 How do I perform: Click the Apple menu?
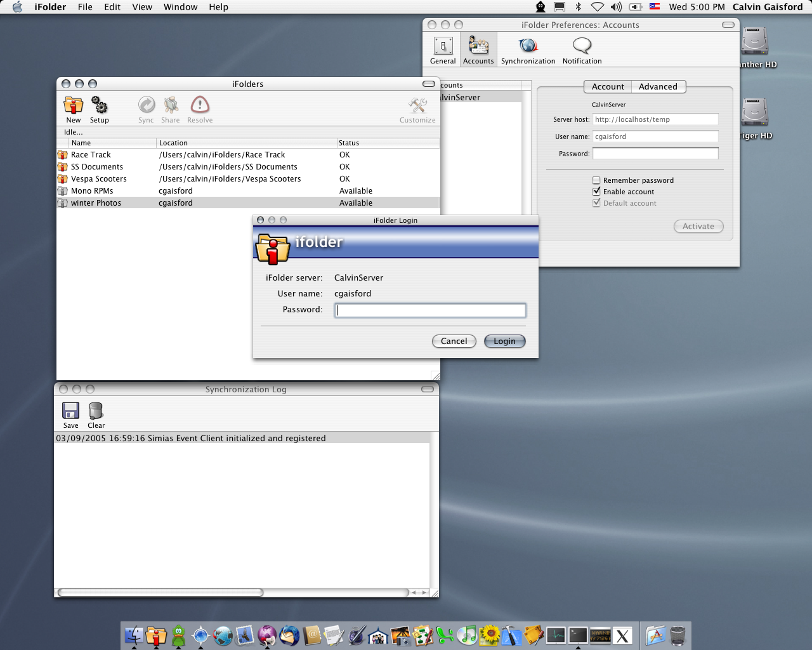tap(17, 7)
